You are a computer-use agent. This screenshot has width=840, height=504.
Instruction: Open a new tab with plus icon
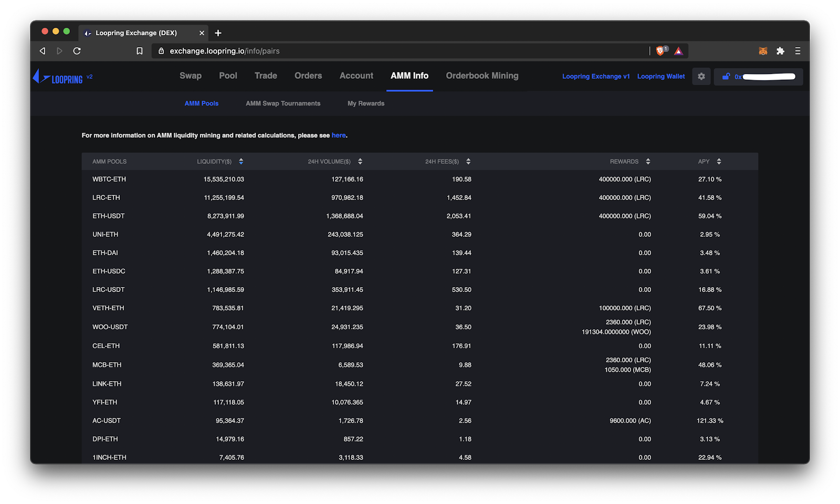pyautogui.click(x=218, y=33)
